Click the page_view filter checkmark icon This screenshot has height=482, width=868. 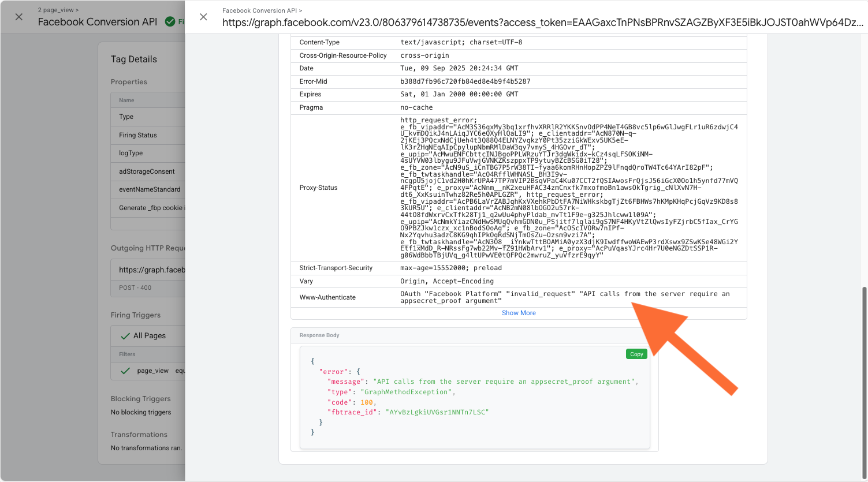click(125, 371)
